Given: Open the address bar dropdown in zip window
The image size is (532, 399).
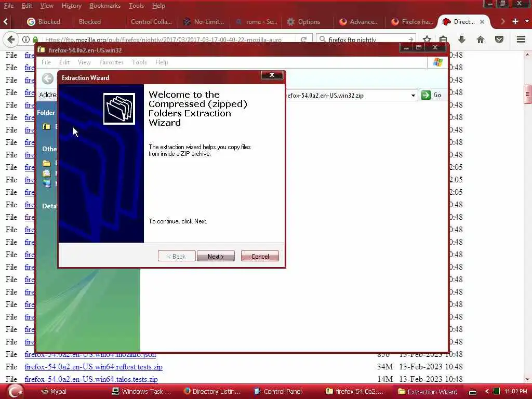Looking at the screenshot, I should pyautogui.click(x=413, y=96).
